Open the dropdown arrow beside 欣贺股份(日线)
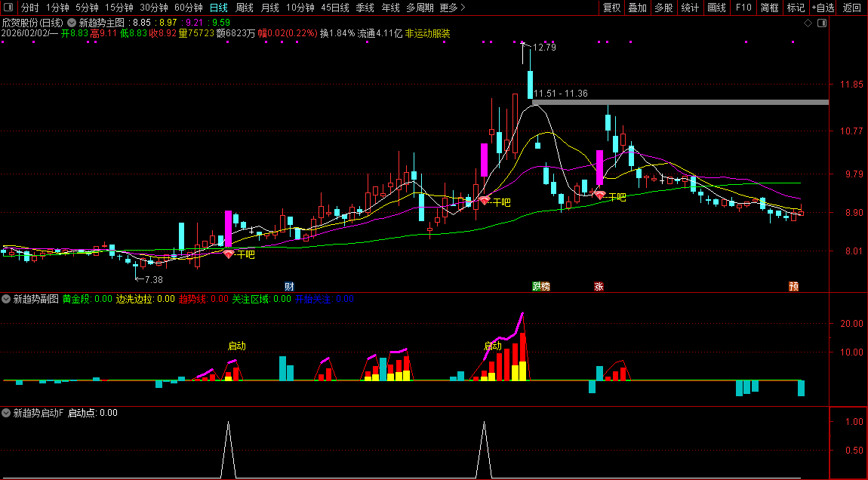The image size is (868, 480). [72, 23]
